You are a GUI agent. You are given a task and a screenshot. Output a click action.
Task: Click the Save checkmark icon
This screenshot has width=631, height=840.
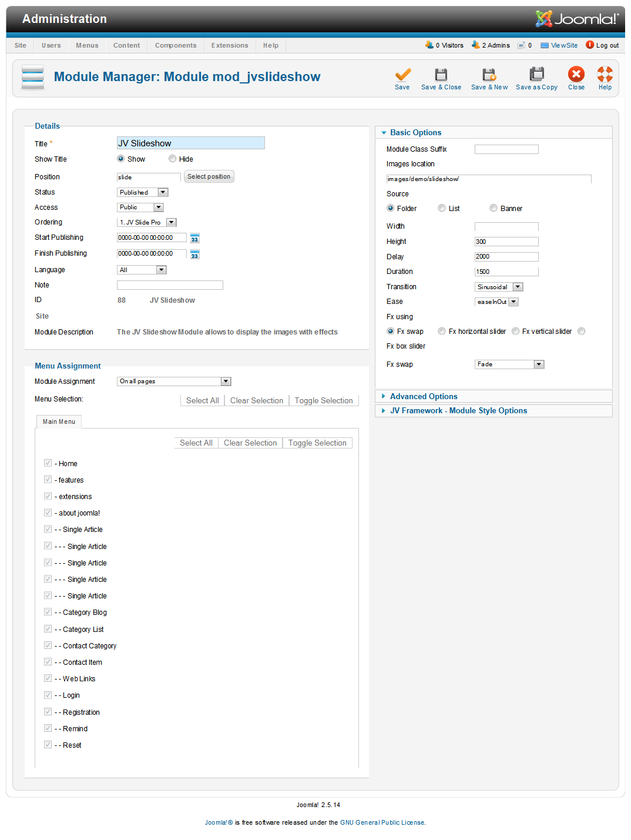(x=402, y=74)
